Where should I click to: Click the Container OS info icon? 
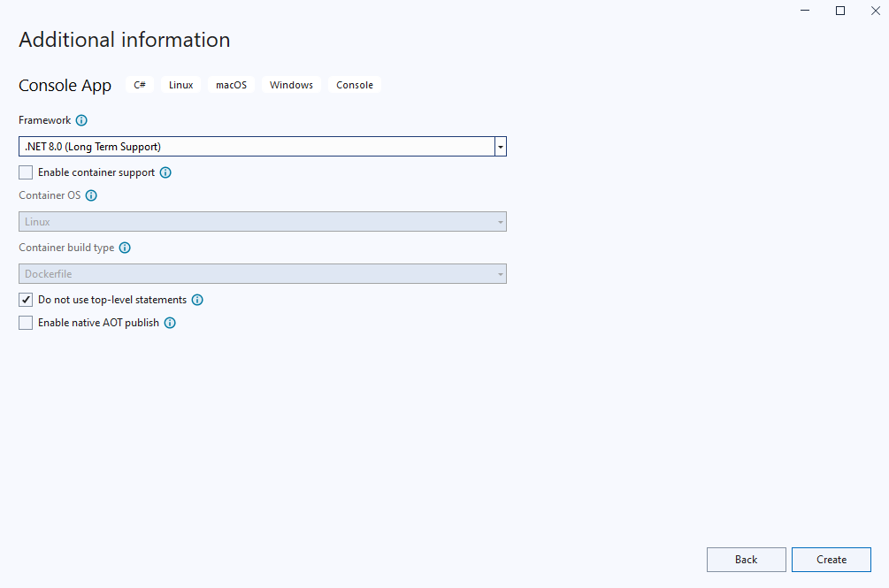tap(90, 195)
